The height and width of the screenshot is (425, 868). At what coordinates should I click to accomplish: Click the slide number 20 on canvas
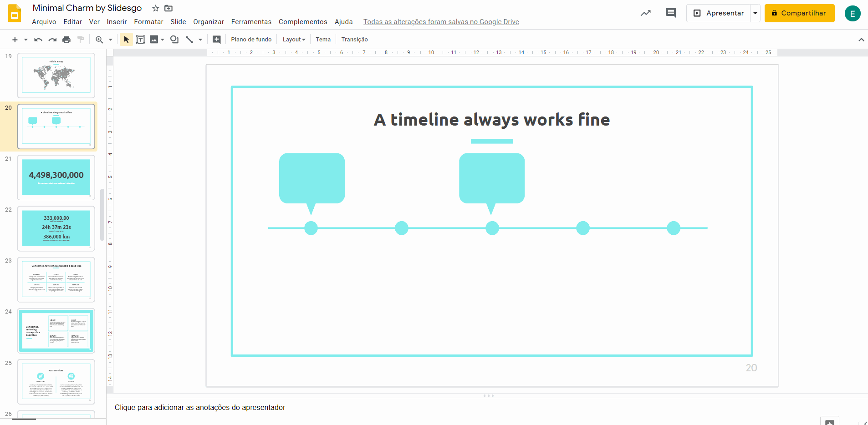coord(751,368)
